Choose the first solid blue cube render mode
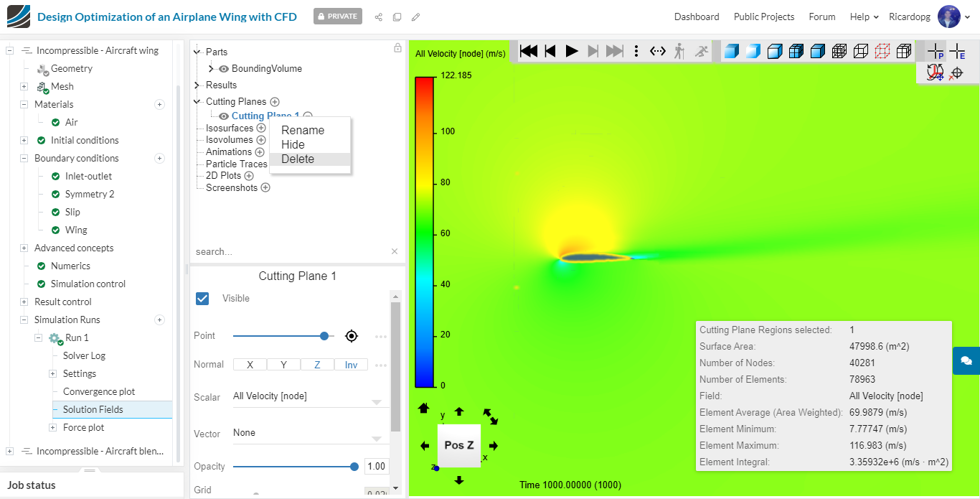 (x=731, y=51)
